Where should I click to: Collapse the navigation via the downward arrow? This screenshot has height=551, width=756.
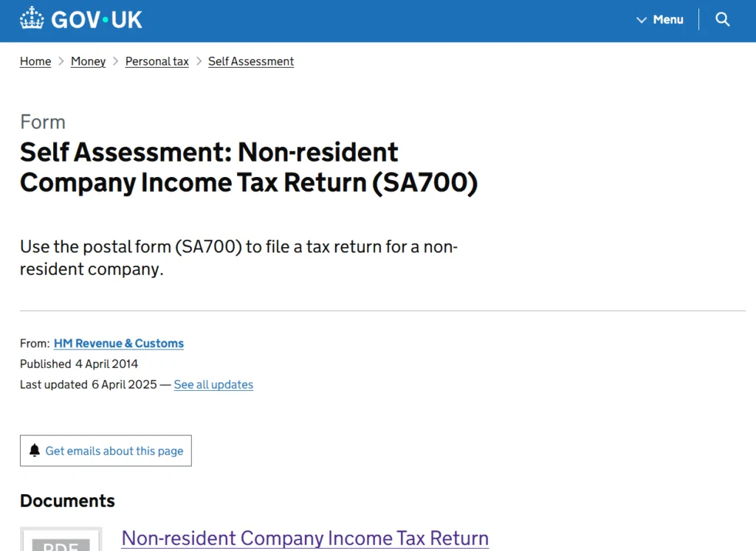pos(641,19)
